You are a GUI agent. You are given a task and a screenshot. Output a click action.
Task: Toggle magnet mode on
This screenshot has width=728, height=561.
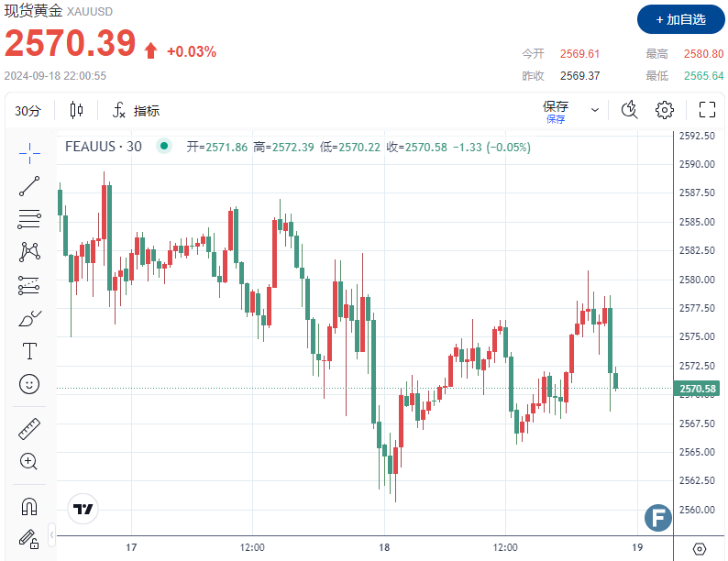point(29,505)
